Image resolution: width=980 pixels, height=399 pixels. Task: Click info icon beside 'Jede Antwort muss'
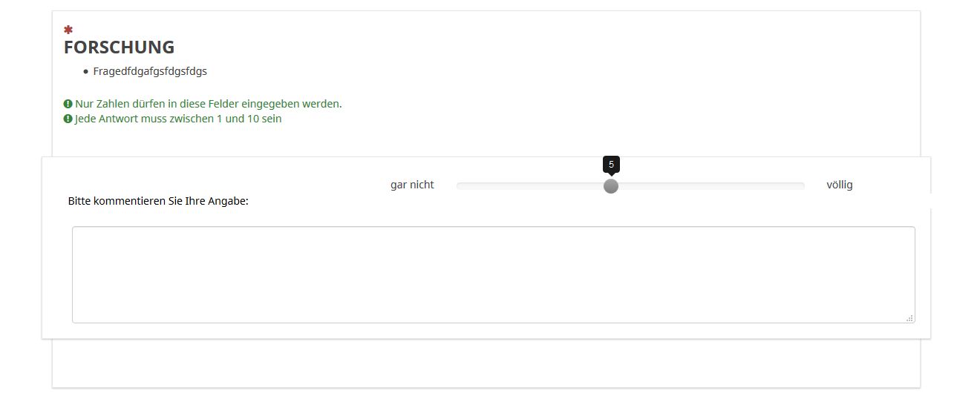pyautogui.click(x=68, y=119)
